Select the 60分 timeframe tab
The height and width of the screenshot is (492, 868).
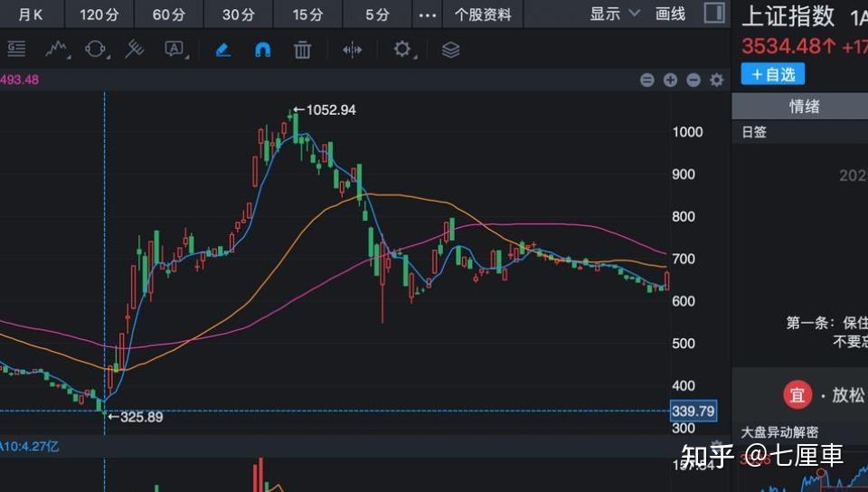[x=169, y=14]
